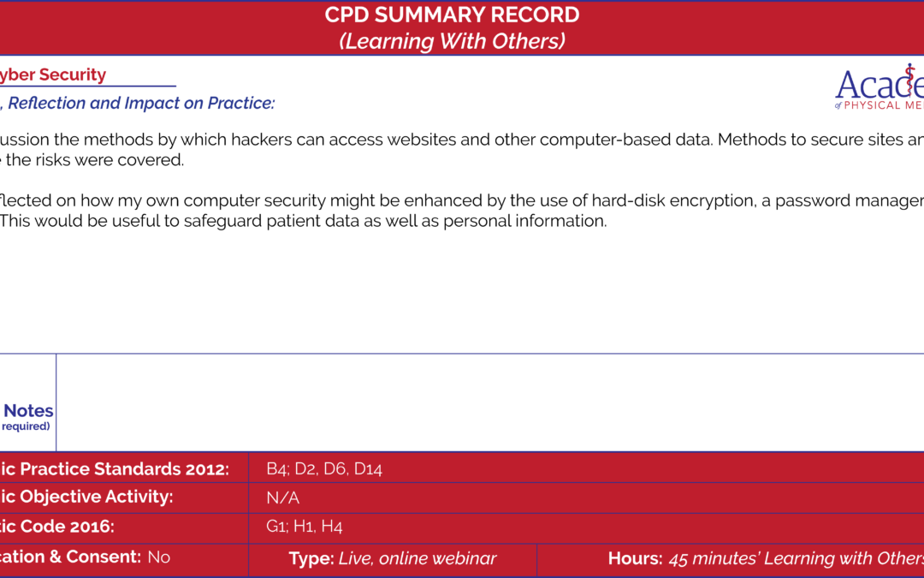Click the N/A objective activity value

click(283, 498)
